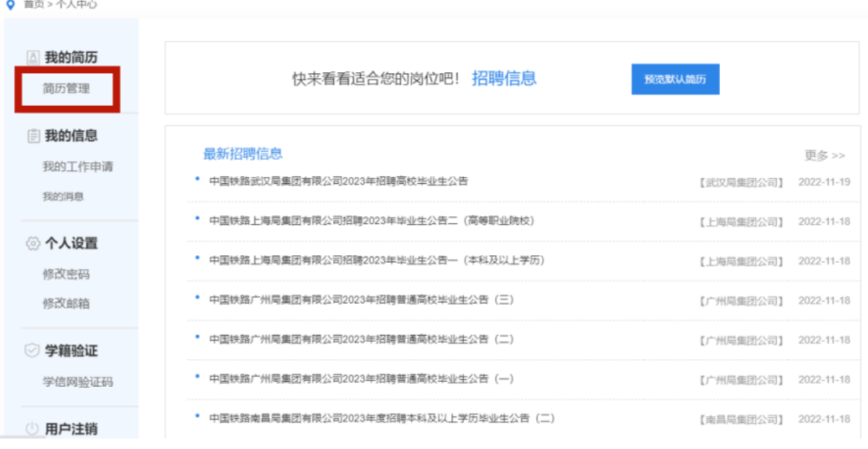The width and height of the screenshot is (868, 449).
Task: Open the 招聘信息 link in banner
Action: (x=504, y=79)
